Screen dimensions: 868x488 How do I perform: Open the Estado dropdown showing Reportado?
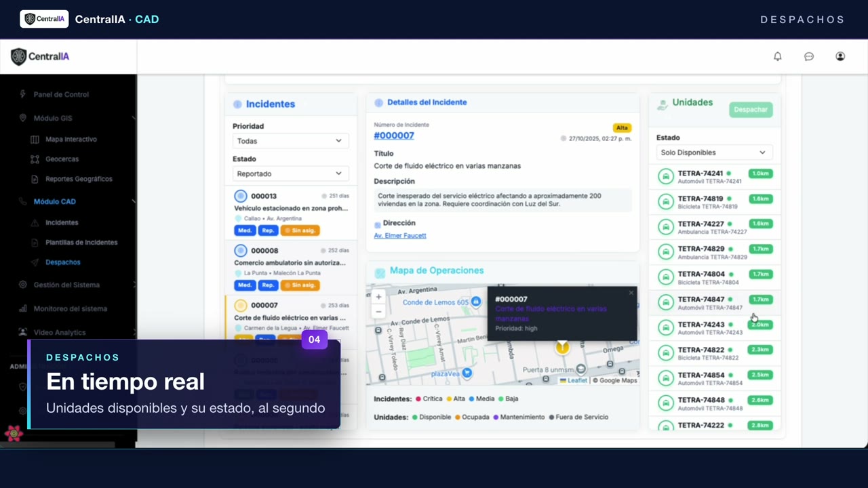point(290,174)
